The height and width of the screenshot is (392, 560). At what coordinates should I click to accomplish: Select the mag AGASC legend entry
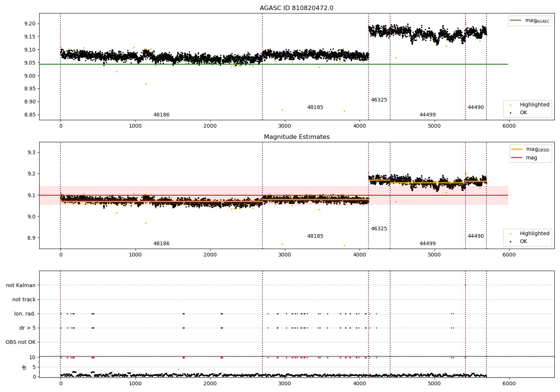(x=530, y=21)
